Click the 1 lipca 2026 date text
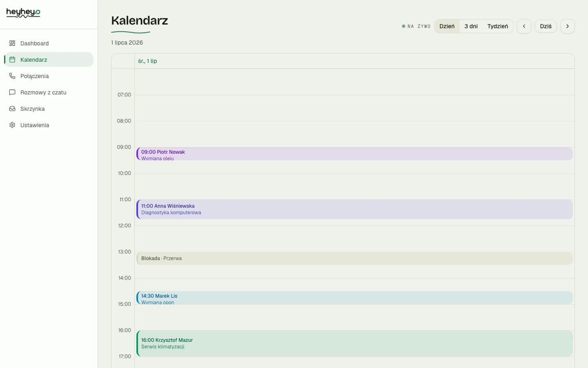This screenshot has width=588, height=368. click(x=127, y=43)
